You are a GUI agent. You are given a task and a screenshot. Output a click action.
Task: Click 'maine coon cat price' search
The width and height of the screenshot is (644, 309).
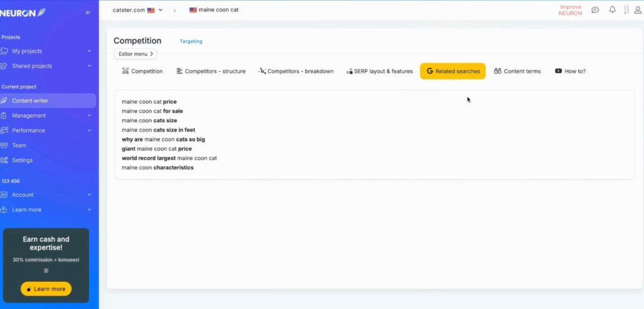pyautogui.click(x=149, y=101)
